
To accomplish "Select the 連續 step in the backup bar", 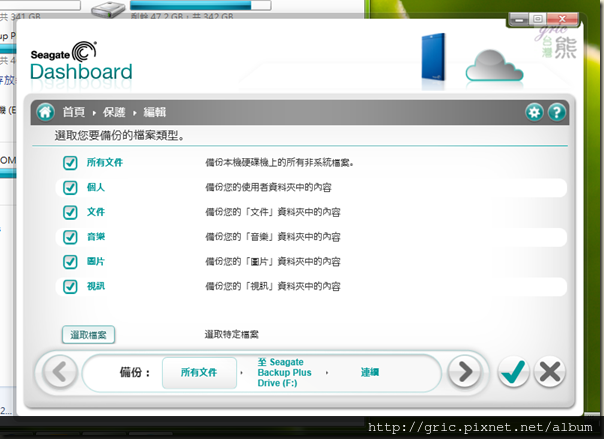I will [x=370, y=372].
